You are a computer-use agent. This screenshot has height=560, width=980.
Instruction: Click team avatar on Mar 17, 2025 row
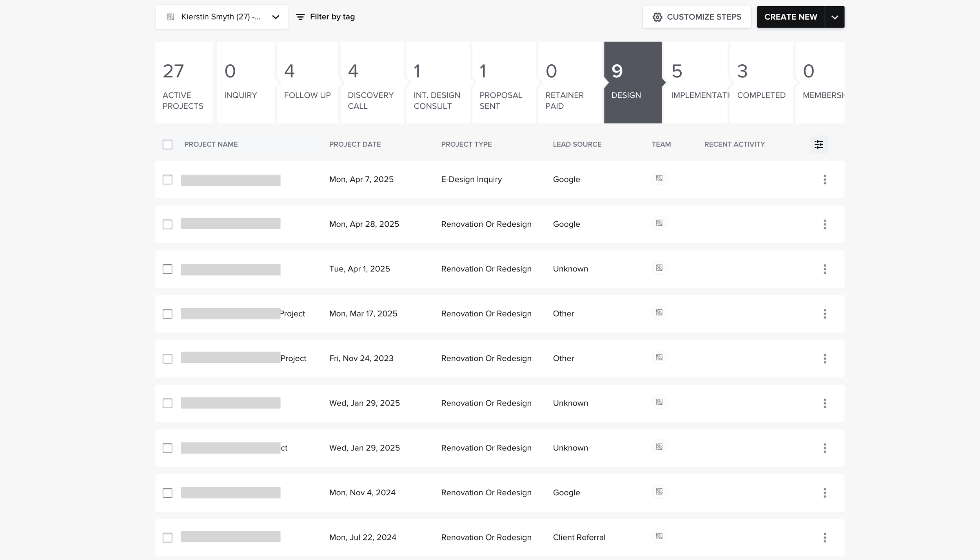tap(659, 313)
